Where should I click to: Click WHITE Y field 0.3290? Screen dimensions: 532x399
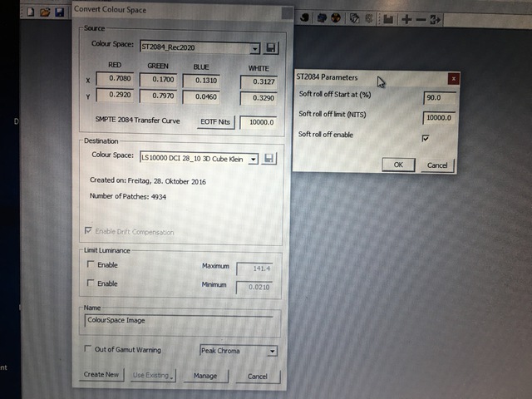click(259, 98)
